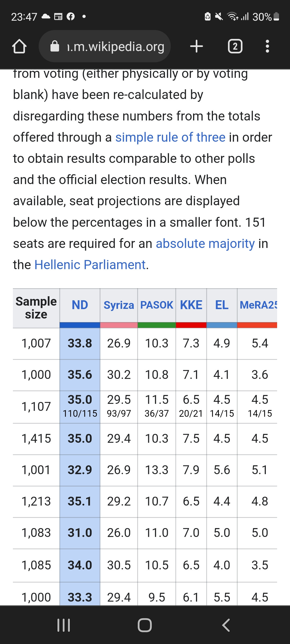
Task: Tap the site security lock icon
Action: pyautogui.click(x=55, y=46)
